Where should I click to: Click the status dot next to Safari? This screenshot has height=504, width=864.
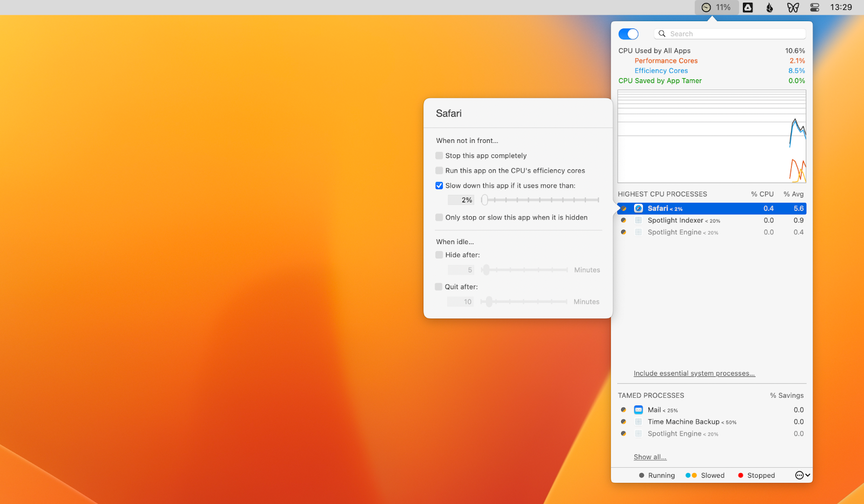[624, 208]
